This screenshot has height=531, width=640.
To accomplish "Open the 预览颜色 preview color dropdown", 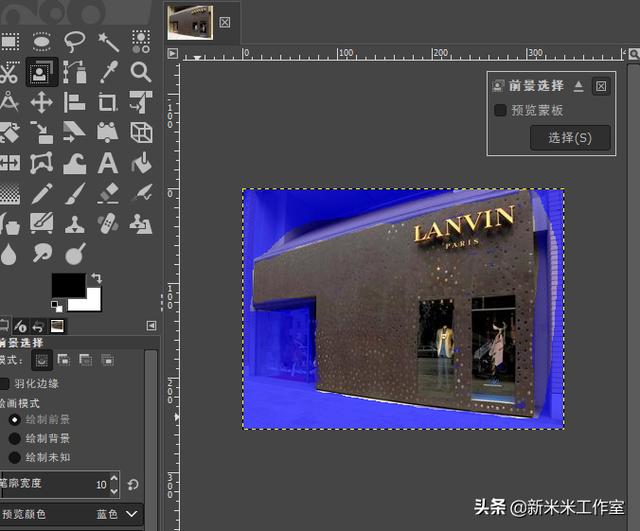I will 71,514.
